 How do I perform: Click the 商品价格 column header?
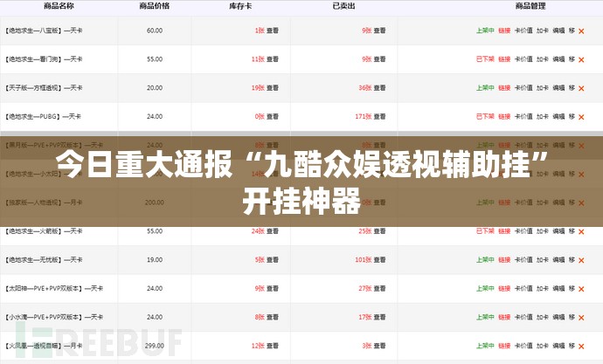[x=155, y=6]
